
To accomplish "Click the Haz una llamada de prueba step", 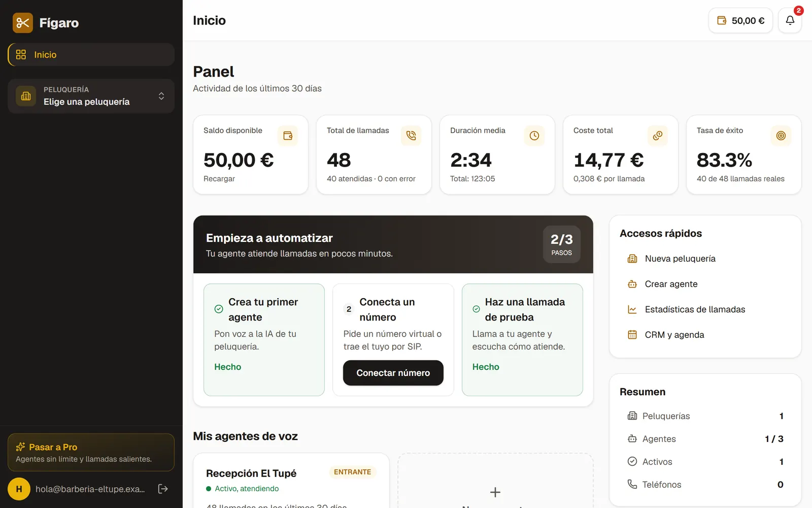I will [522, 340].
